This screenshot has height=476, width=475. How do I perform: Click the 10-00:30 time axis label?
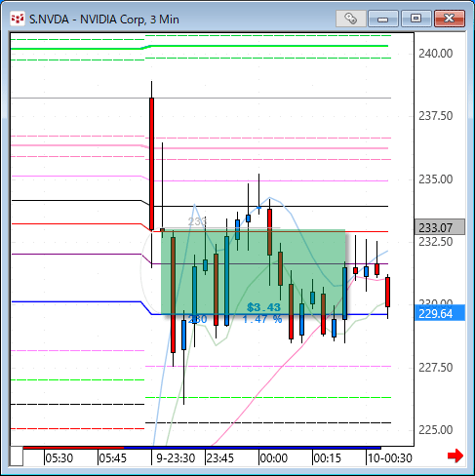[x=390, y=458]
